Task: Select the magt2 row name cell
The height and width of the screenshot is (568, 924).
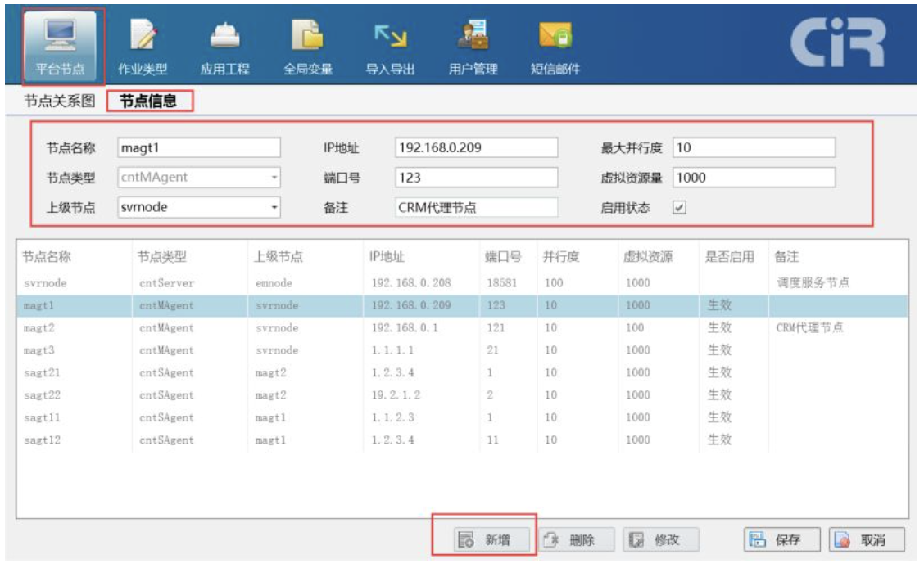Action: [38, 328]
